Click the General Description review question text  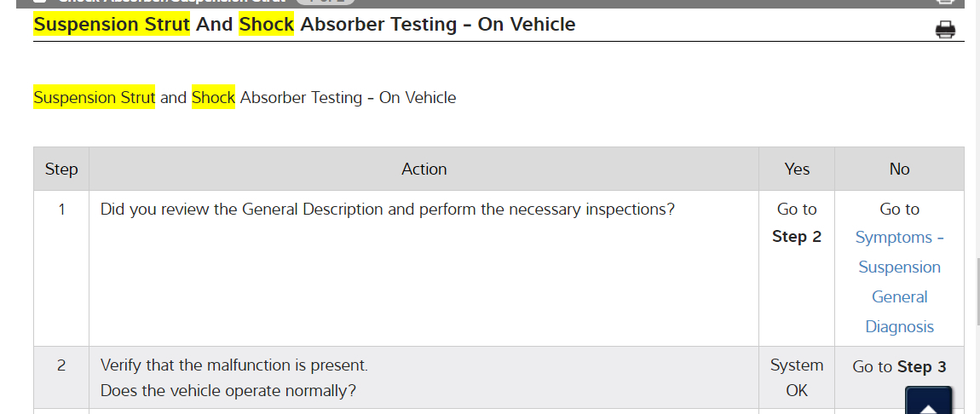pyautogui.click(x=387, y=209)
